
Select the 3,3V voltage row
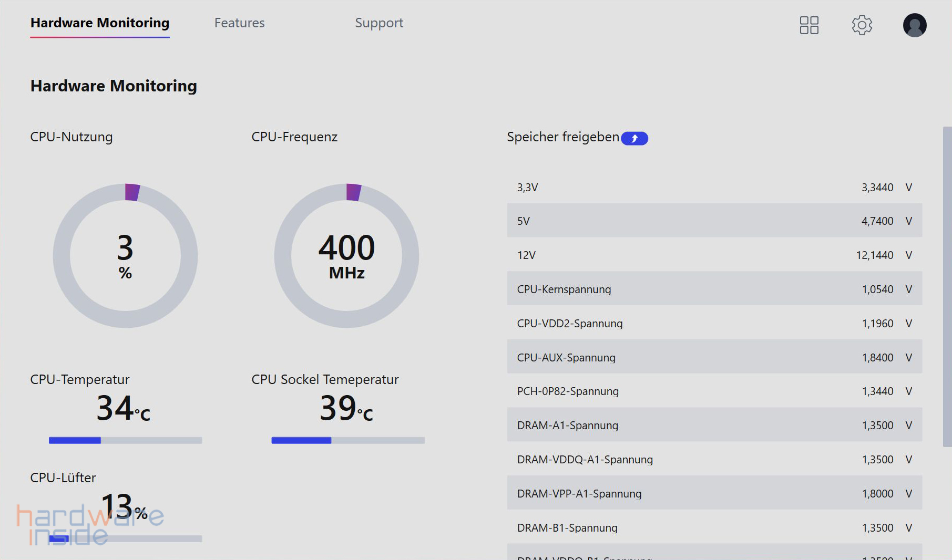tap(714, 188)
